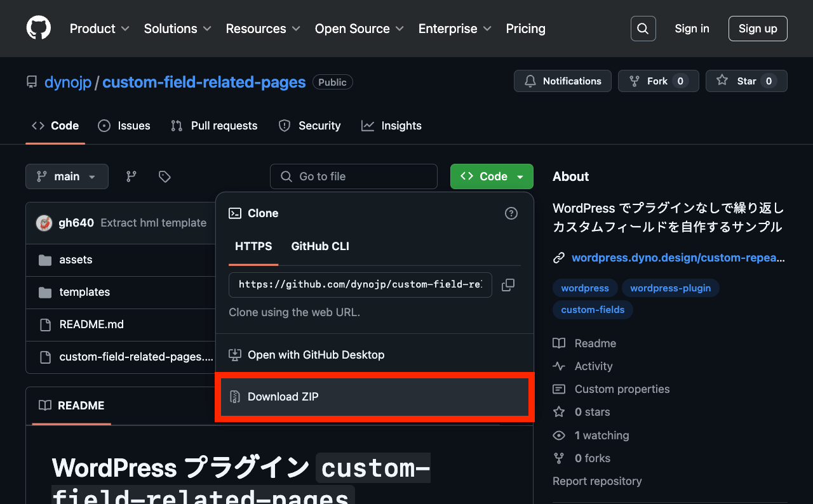Copy clone URL with the copy icon

click(508, 285)
